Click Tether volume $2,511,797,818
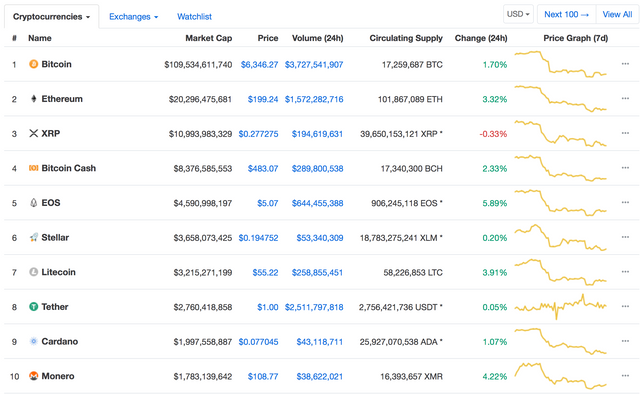 point(314,307)
